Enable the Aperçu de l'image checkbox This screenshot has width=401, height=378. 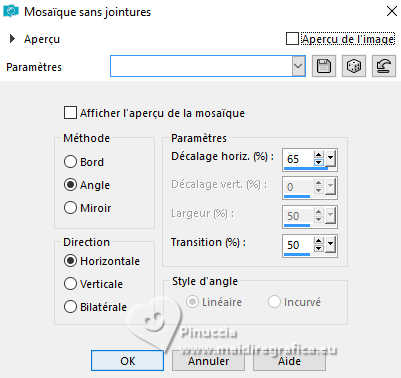[x=292, y=39]
